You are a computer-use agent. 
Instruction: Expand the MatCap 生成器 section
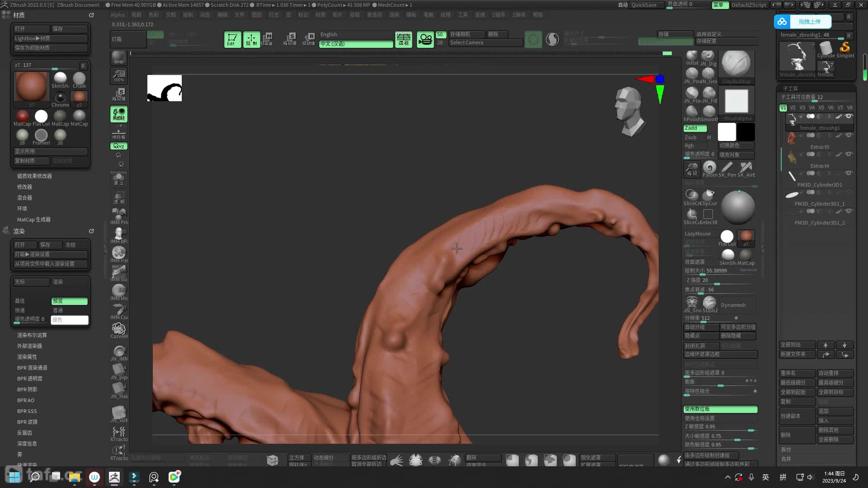(x=33, y=219)
